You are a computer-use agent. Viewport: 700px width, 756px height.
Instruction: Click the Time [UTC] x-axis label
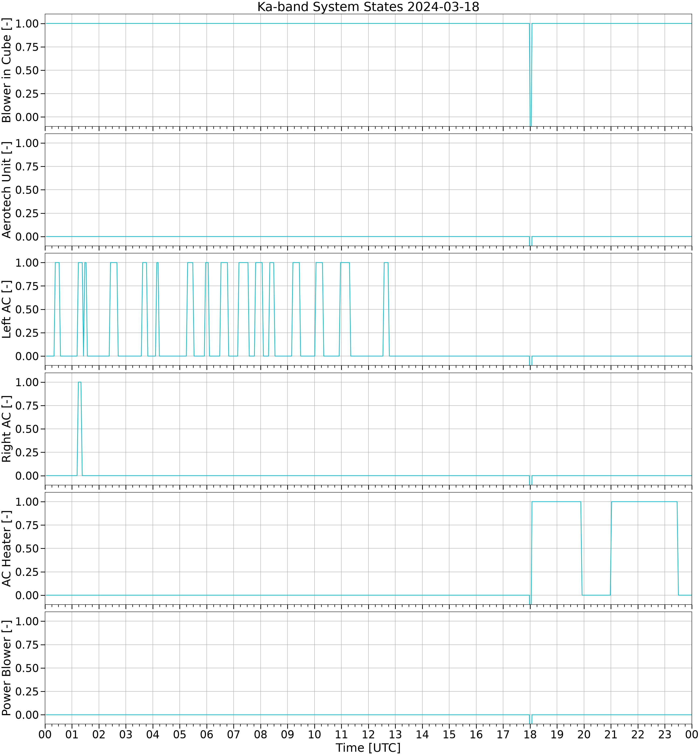pos(368,748)
